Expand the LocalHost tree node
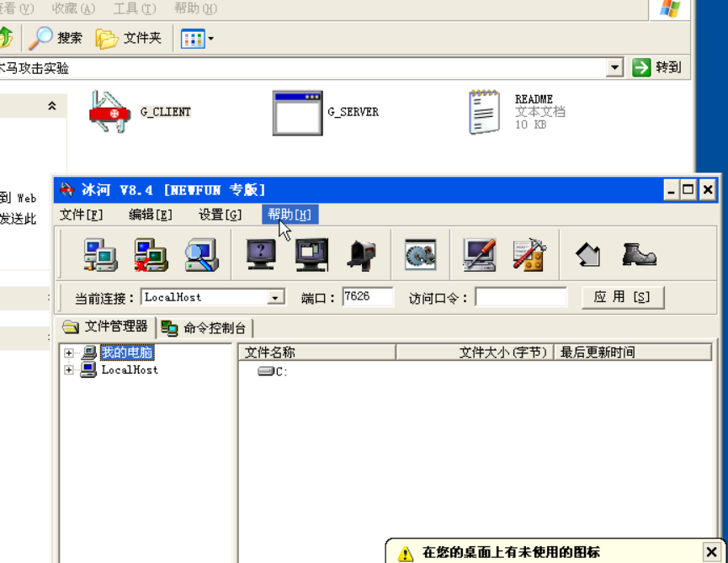Screen dimensions: 728x563 pos(69,370)
